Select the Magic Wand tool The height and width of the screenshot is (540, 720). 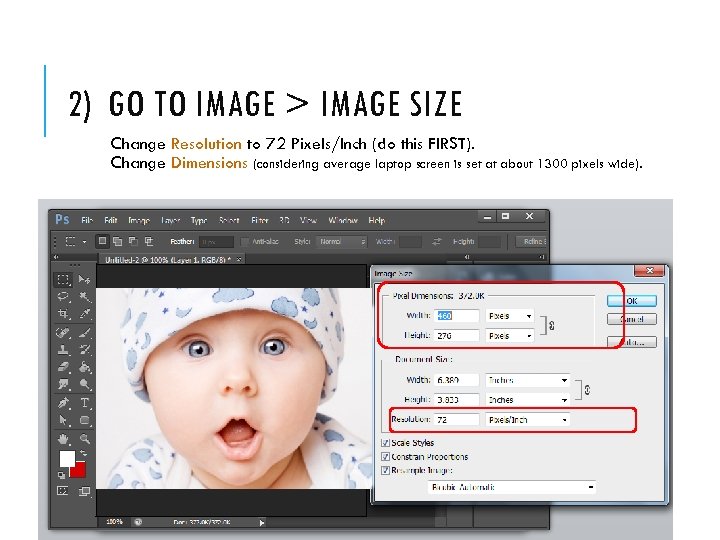[x=84, y=297]
